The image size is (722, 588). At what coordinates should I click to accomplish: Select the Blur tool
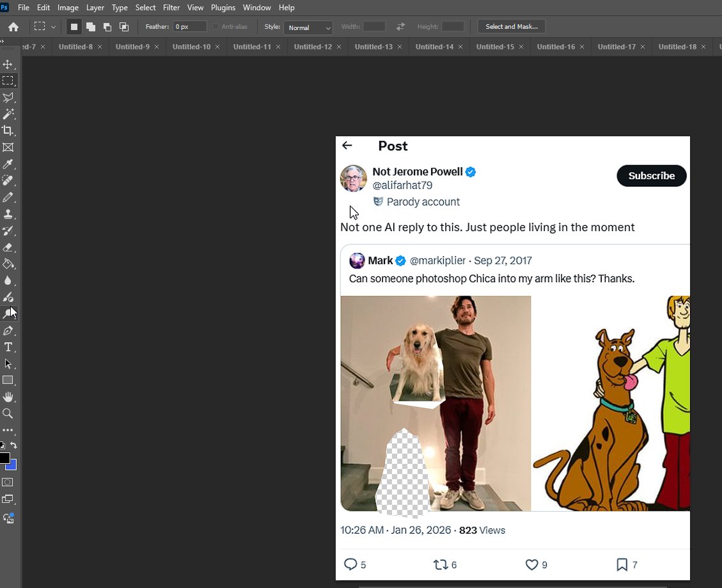tap(8, 281)
